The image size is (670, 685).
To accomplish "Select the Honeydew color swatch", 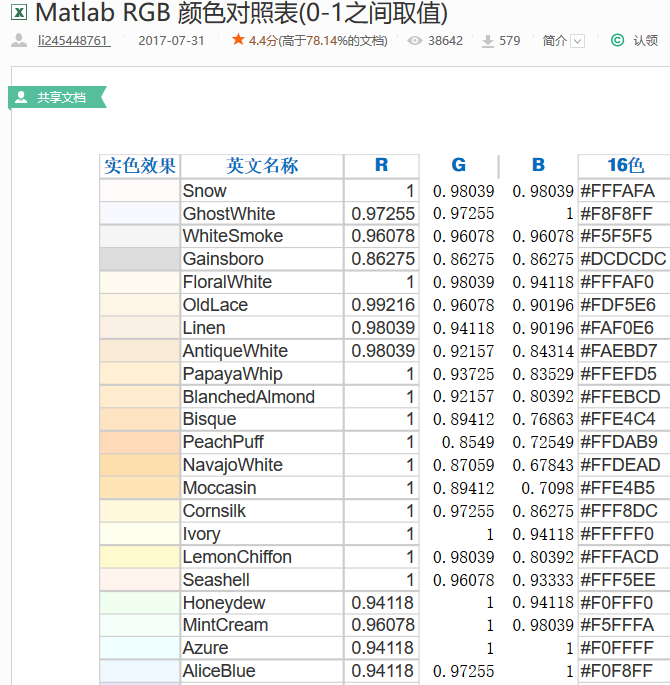I will 140,602.
